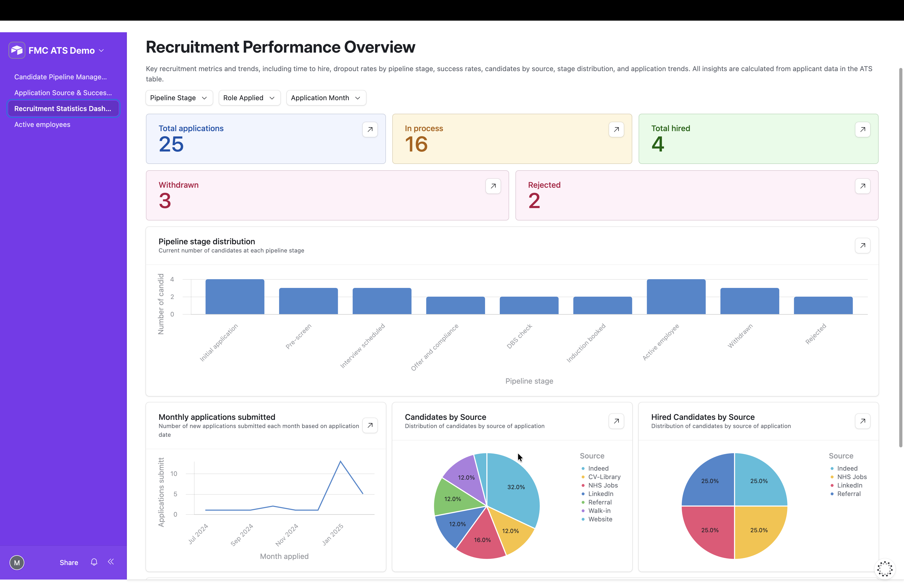
Task: Click Withdrawn bar in pipeline chart
Action: [x=750, y=301]
